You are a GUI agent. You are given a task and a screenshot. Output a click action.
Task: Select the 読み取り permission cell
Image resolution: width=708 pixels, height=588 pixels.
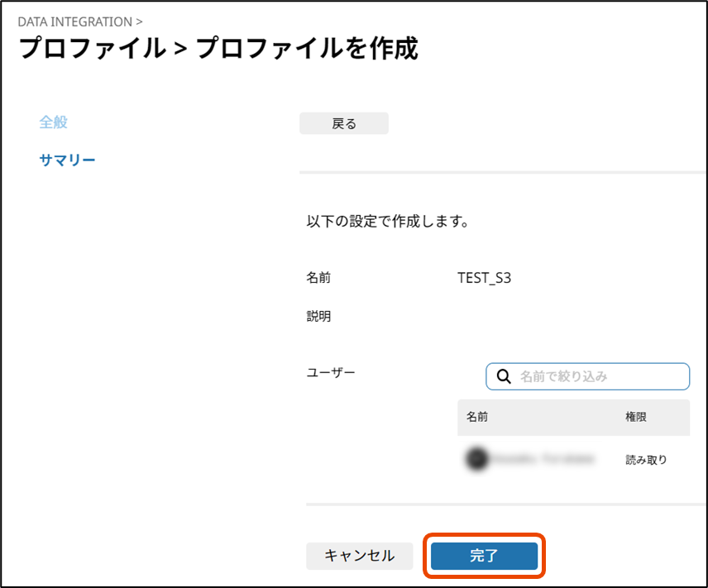coord(646,460)
